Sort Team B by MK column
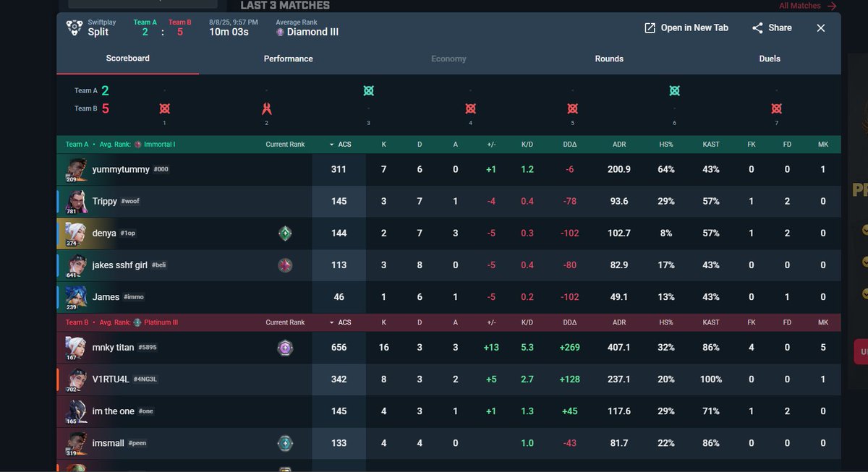Viewport: 868px width, 472px height. point(823,322)
